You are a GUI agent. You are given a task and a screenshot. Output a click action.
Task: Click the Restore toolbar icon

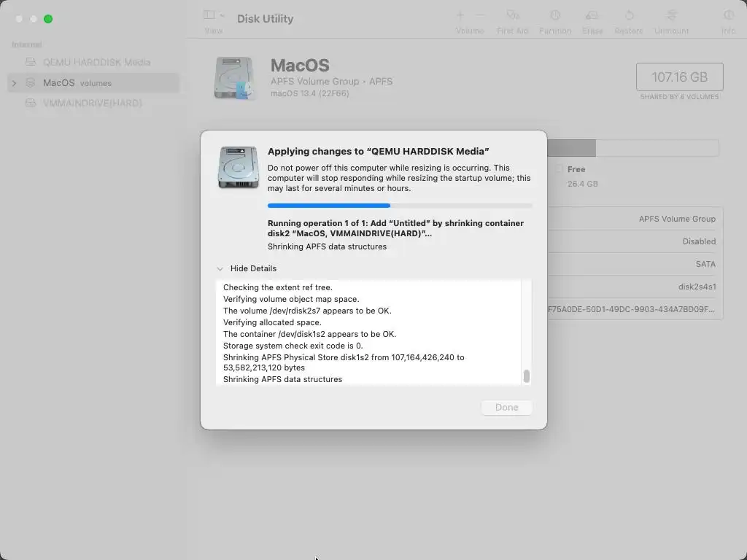pyautogui.click(x=629, y=15)
